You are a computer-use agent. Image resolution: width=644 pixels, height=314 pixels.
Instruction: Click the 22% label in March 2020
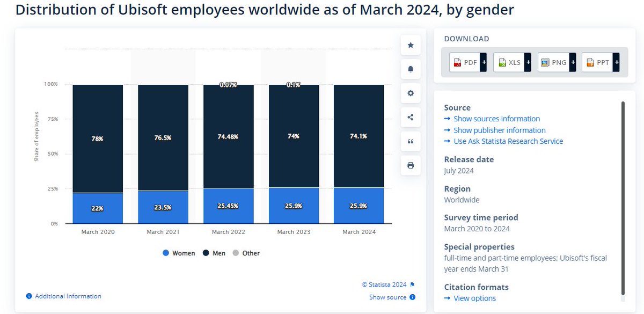point(97,208)
